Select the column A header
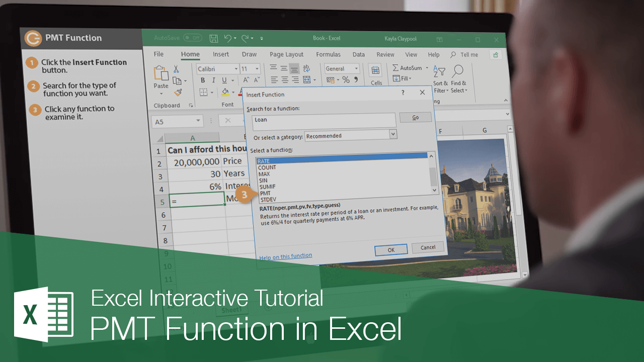Screen dimensions: 644x362 tap(192, 138)
